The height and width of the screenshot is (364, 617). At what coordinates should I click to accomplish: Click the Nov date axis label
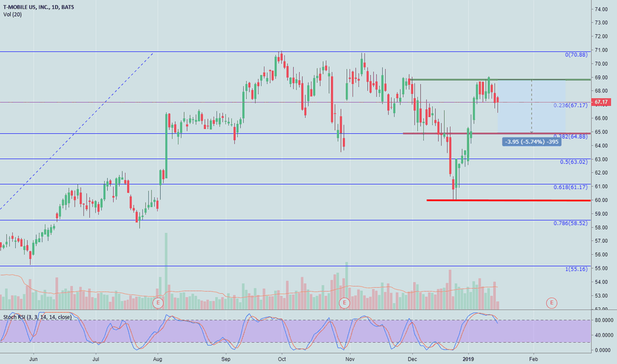tap(350, 359)
